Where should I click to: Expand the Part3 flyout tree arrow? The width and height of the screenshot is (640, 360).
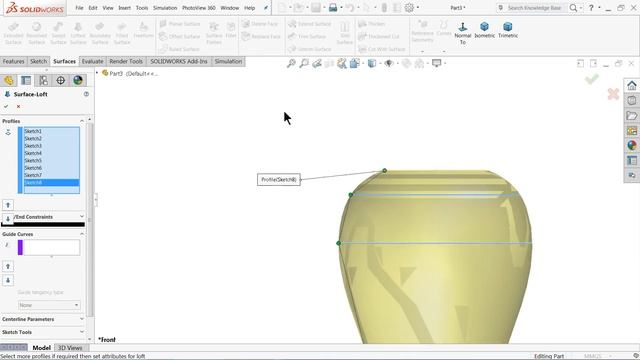(x=97, y=73)
